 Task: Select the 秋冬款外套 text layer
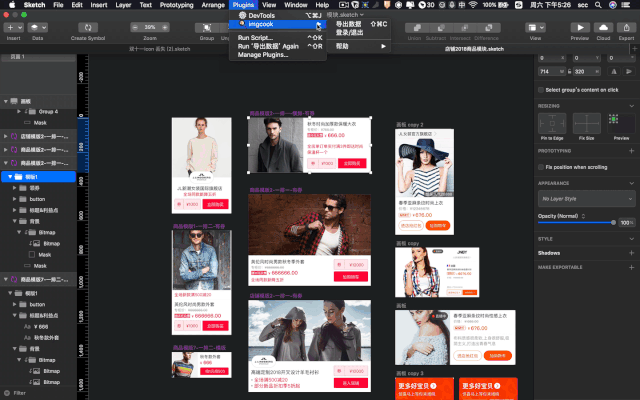point(46,338)
